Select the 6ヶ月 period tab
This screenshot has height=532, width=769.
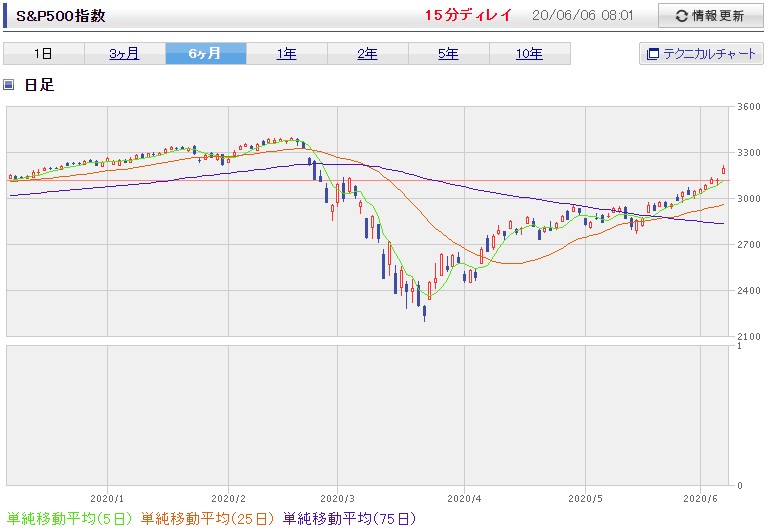(x=205, y=53)
